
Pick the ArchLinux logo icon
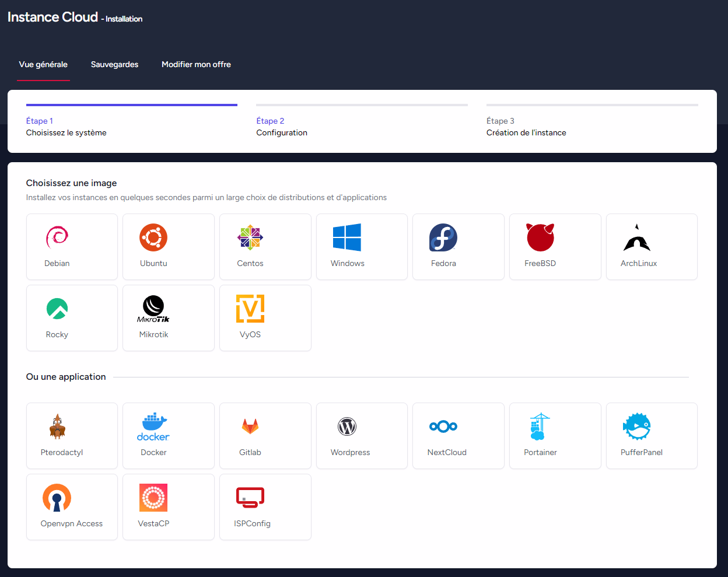click(x=636, y=237)
